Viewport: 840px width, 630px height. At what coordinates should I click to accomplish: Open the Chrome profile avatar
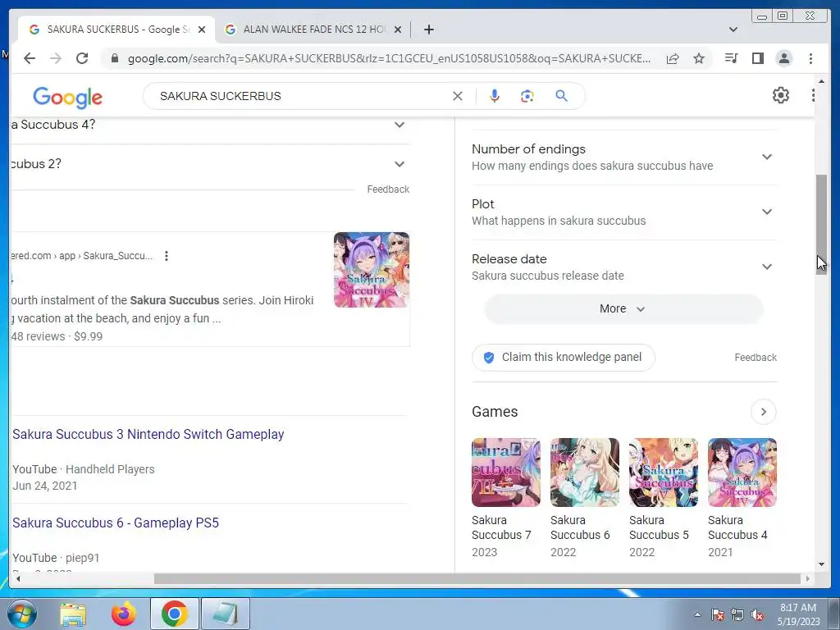click(x=783, y=58)
